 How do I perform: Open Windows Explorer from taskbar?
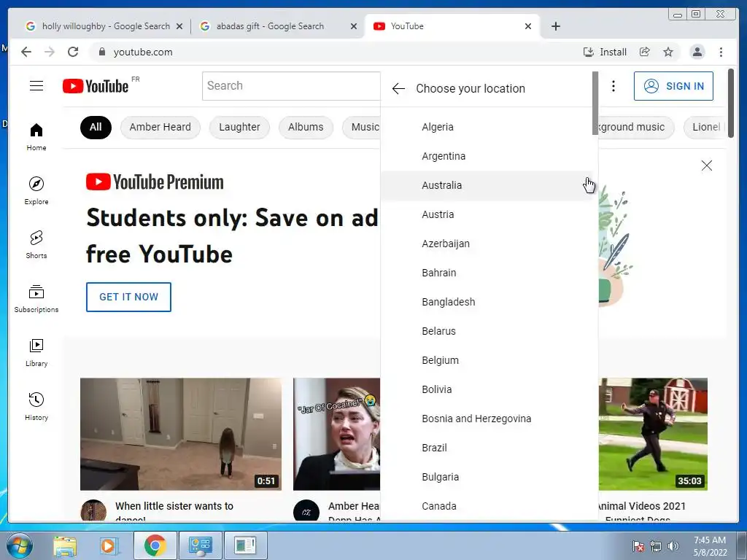(x=65, y=545)
